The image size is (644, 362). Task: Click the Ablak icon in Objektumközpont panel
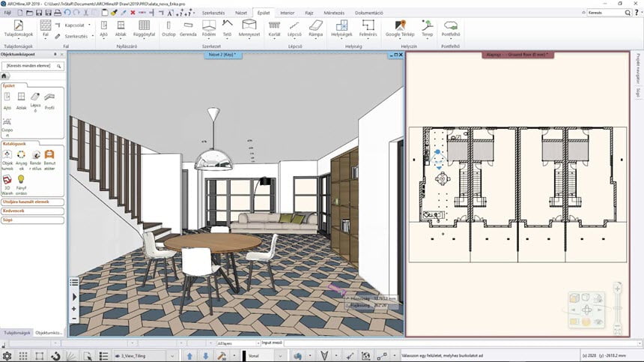(x=21, y=100)
